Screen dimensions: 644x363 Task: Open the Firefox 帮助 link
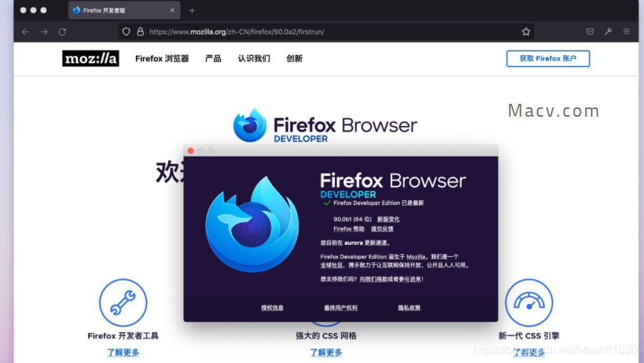[348, 229]
